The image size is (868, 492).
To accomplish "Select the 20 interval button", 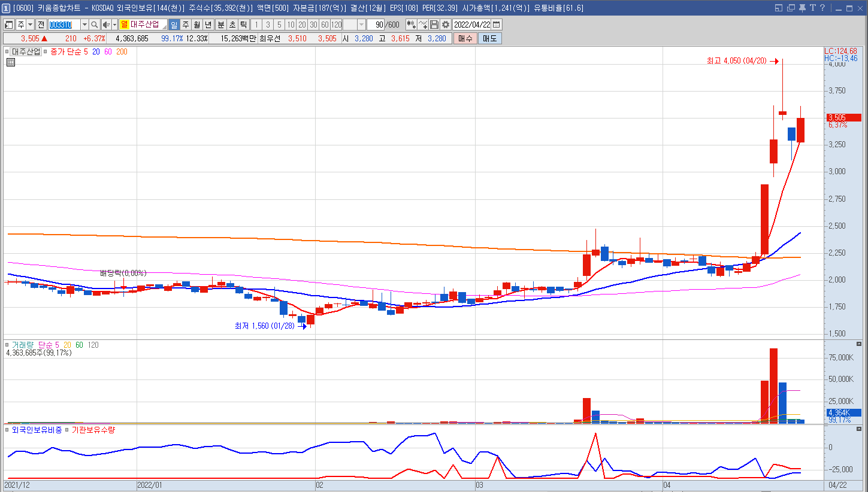I will pyautogui.click(x=302, y=25).
